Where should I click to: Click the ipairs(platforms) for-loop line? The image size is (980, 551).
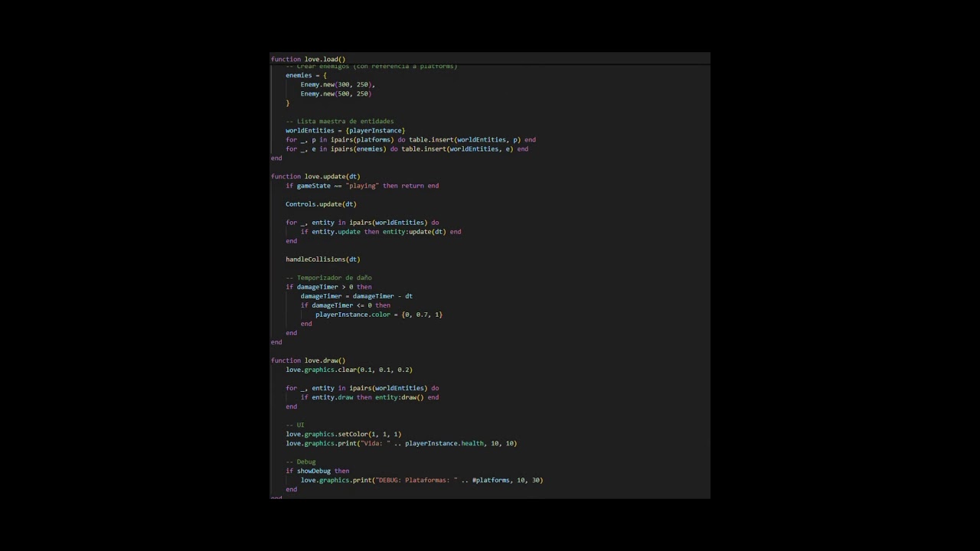tap(410, 140)
